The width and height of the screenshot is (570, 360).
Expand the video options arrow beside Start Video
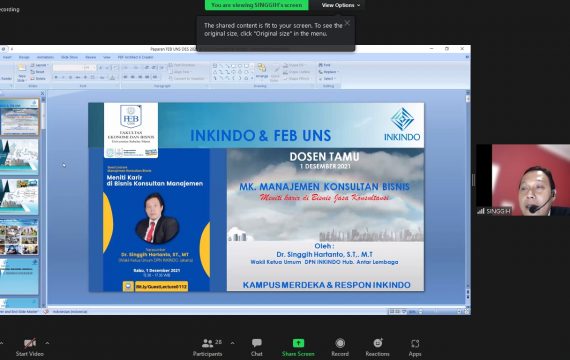coord(47,343)
